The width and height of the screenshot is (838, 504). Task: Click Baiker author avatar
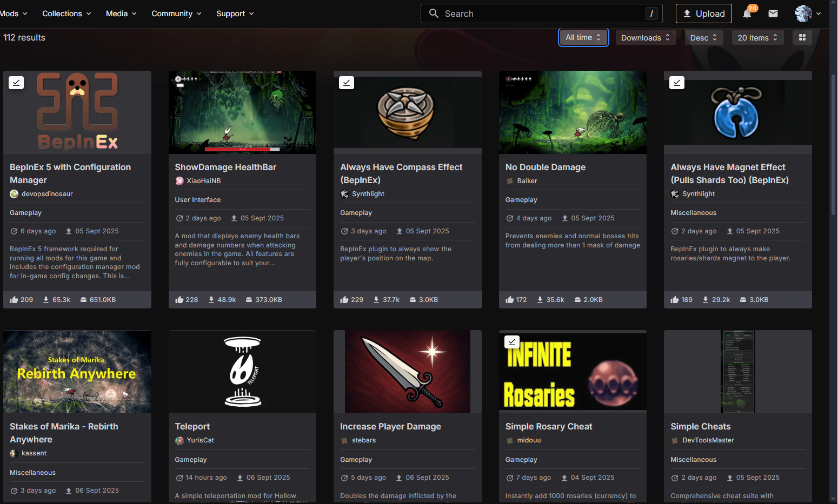point(510,181)
